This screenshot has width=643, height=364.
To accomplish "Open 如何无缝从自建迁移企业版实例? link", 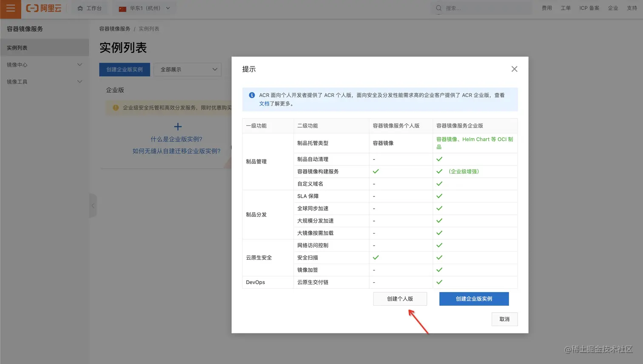I will point(176,151).
